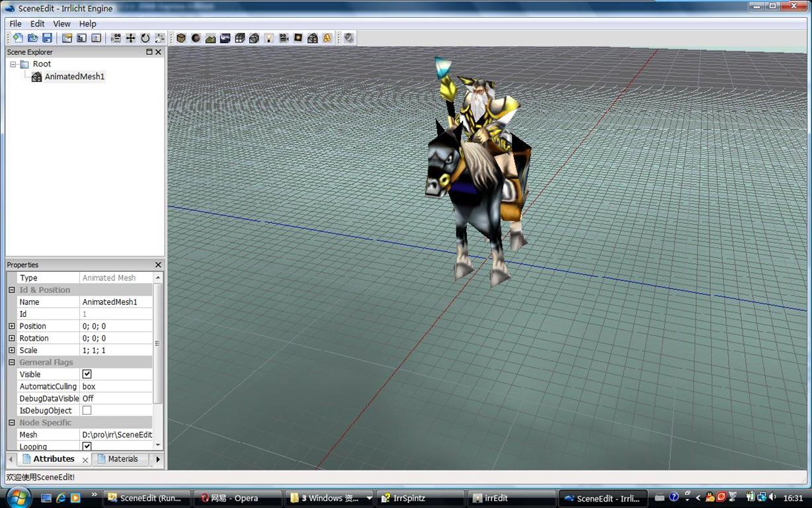
Task: Select the four-arrow Move tool
Action: [x=130, y=38]
